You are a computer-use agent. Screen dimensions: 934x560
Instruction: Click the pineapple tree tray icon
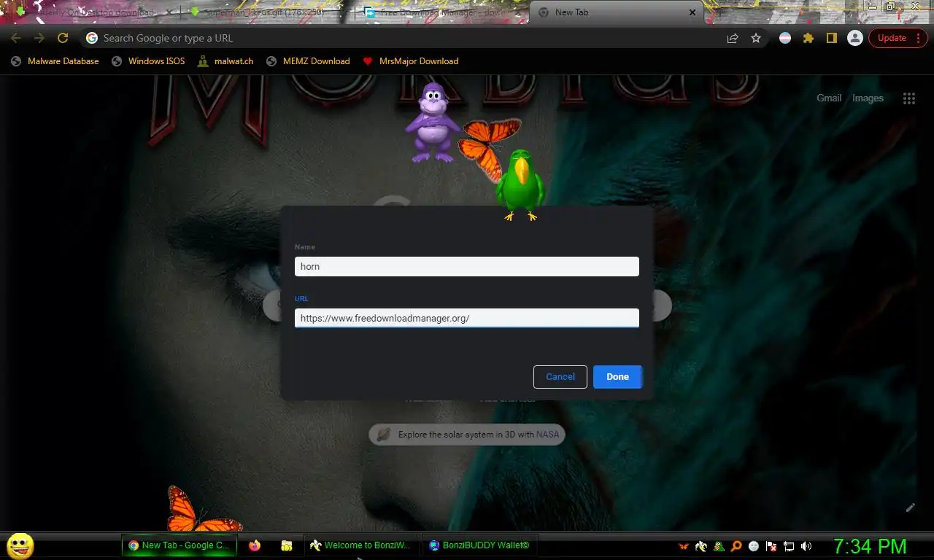point(719,546)
